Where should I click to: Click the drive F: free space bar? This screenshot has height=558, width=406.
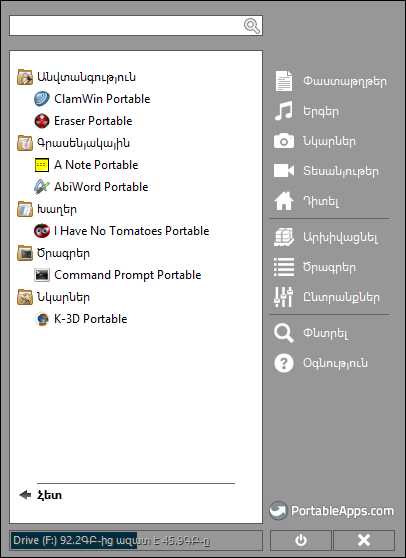click(136, 541)
